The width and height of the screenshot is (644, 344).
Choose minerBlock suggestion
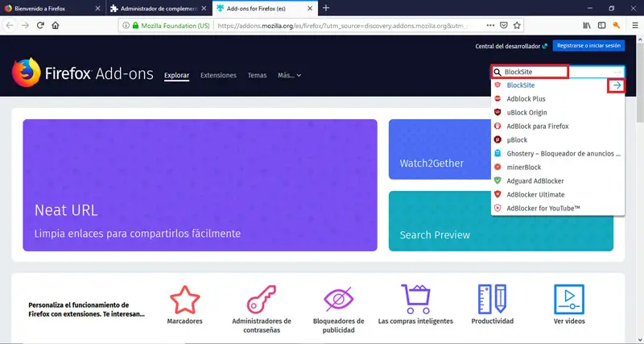[558, 168]
